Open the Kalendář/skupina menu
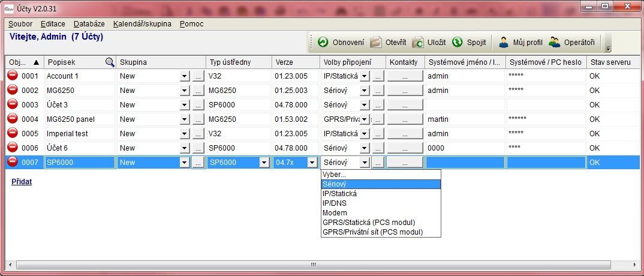 (142, 24)
